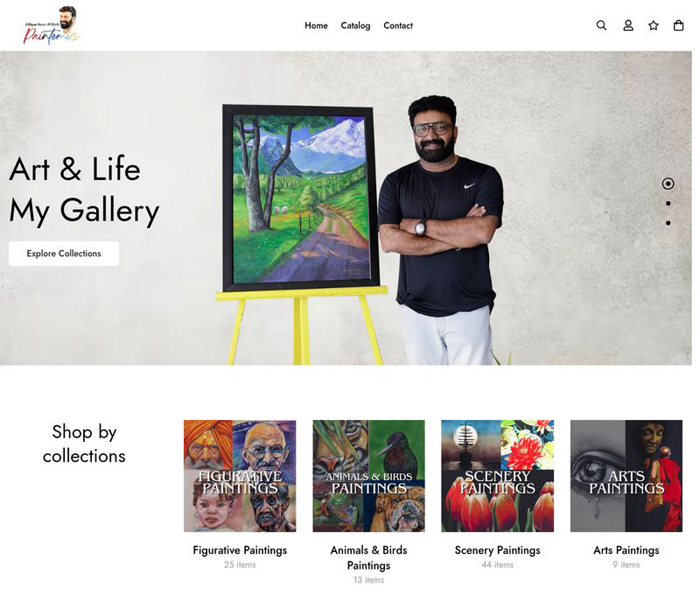The image size is (700, 594).
Task: Switch to the third slide dot
Action: [x=668, y=223]
